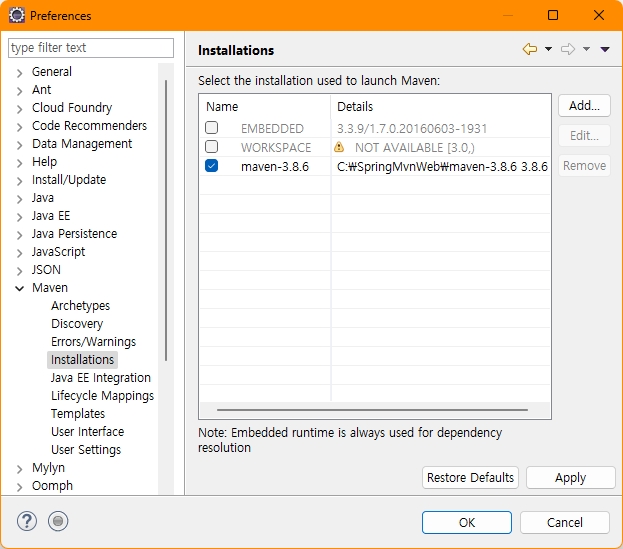Confirm with the OK button

467,522
